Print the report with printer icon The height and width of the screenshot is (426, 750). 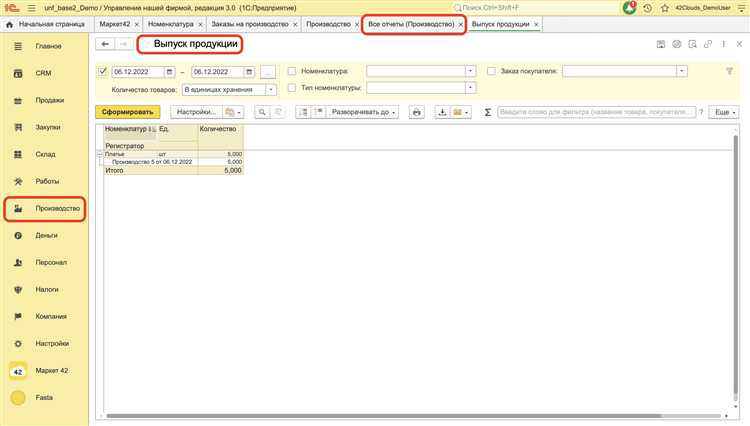click(x=417, y=112)
